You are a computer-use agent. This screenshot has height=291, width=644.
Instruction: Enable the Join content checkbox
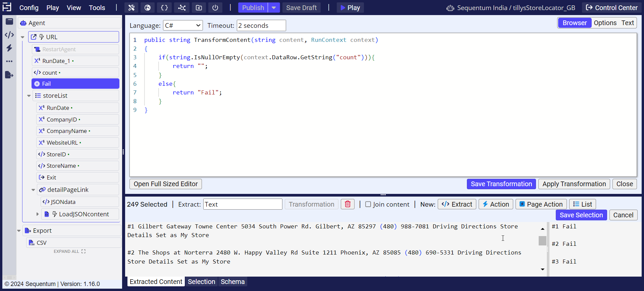[368, 204]
